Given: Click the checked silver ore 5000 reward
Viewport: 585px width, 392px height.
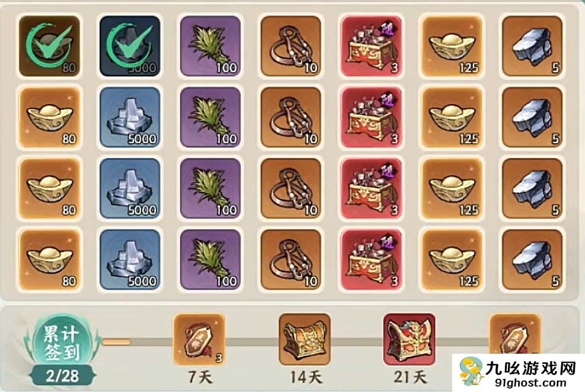Looking at the screenshot, I should (x=130, y=46).
